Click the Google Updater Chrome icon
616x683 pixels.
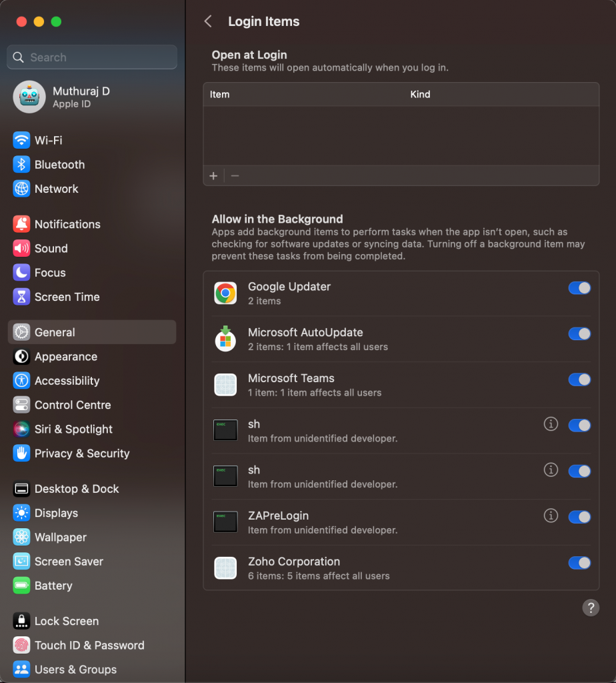pyautogui.click(x=225, y=293)
